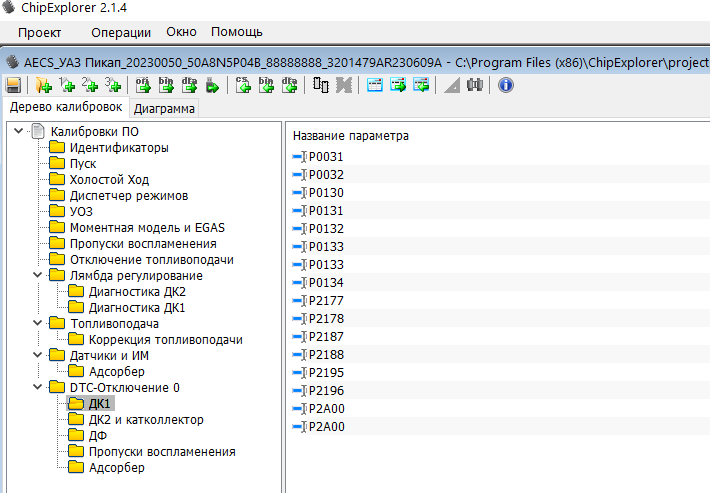Select the first P0031 parameter in the list
This screenshot has width=710, height=493.
325,157
